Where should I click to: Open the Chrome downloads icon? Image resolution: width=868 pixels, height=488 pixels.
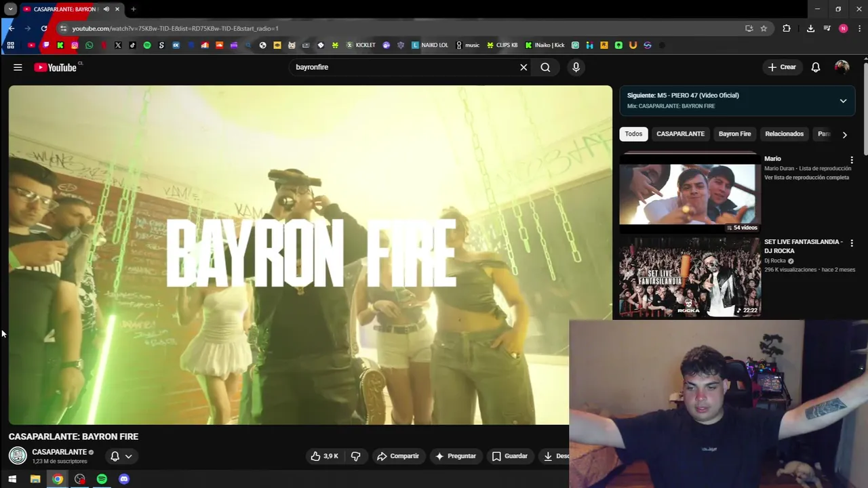[810, 28]
